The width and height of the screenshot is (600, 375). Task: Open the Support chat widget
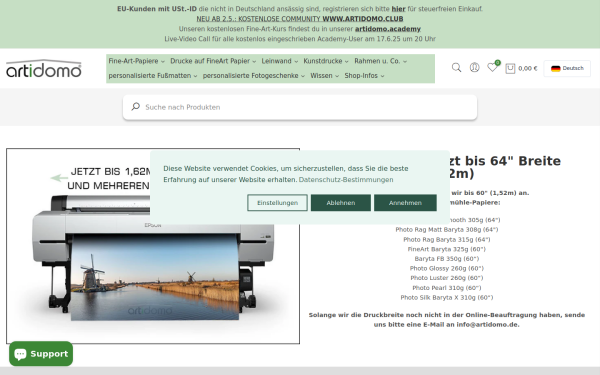pos(41,354)
